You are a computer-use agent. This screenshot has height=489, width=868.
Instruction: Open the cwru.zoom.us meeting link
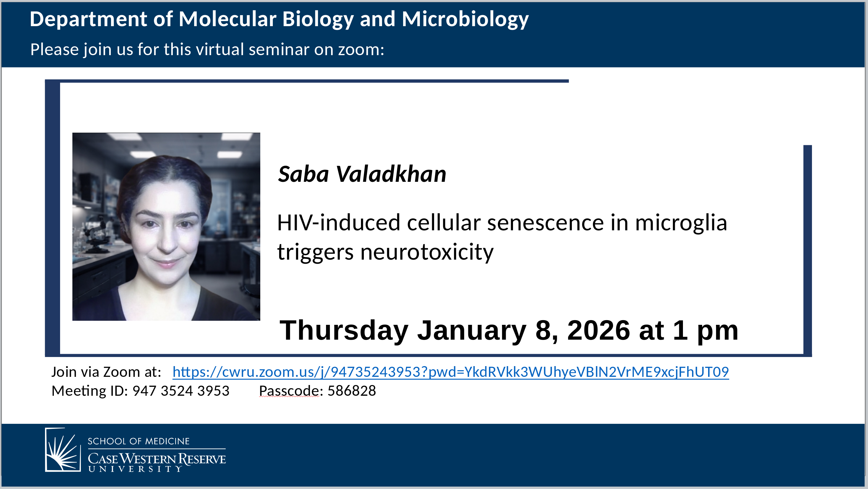click(x=450, y=372)
